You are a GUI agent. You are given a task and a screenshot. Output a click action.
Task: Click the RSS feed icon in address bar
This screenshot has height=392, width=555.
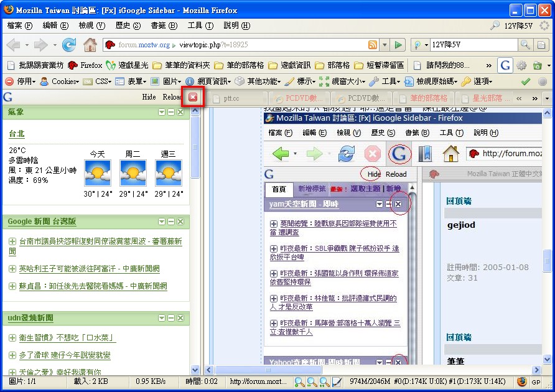click(x=373, y=45)
